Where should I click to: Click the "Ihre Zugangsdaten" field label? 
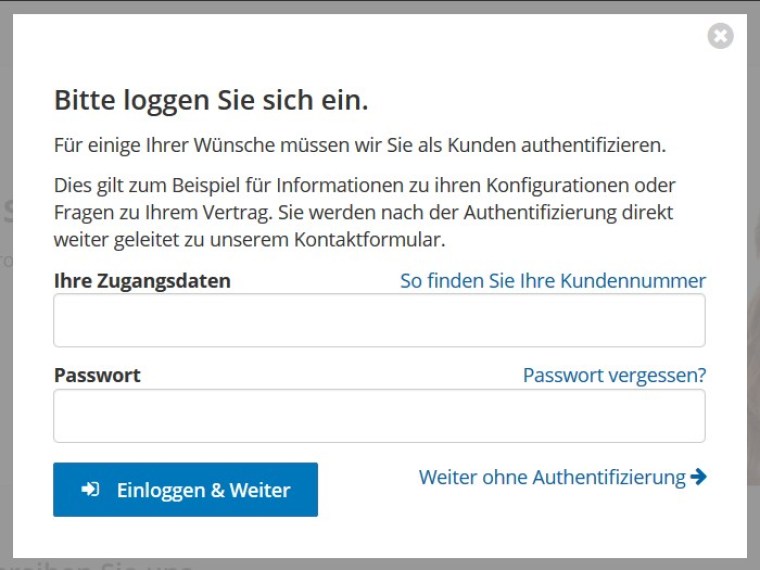(142, 281)
